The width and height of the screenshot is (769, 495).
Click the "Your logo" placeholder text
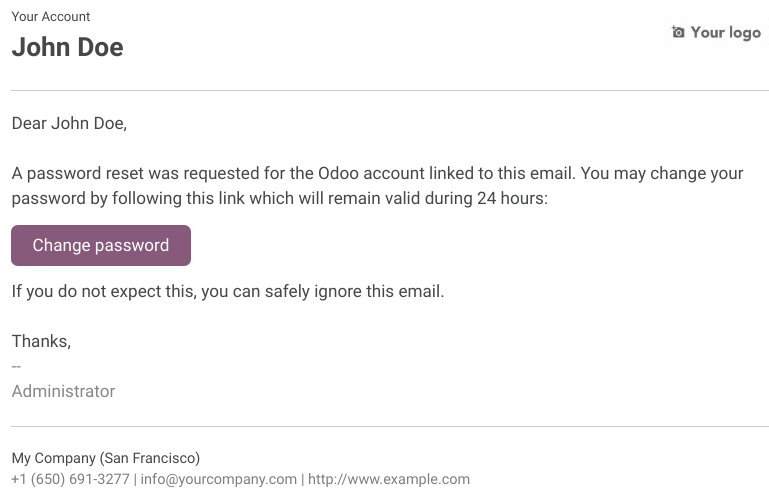click(x=725, y=33)
